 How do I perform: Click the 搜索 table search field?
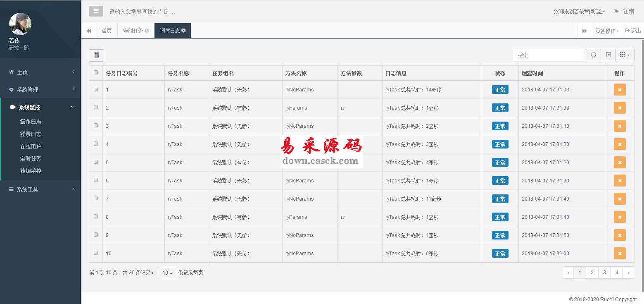(548, 55)
